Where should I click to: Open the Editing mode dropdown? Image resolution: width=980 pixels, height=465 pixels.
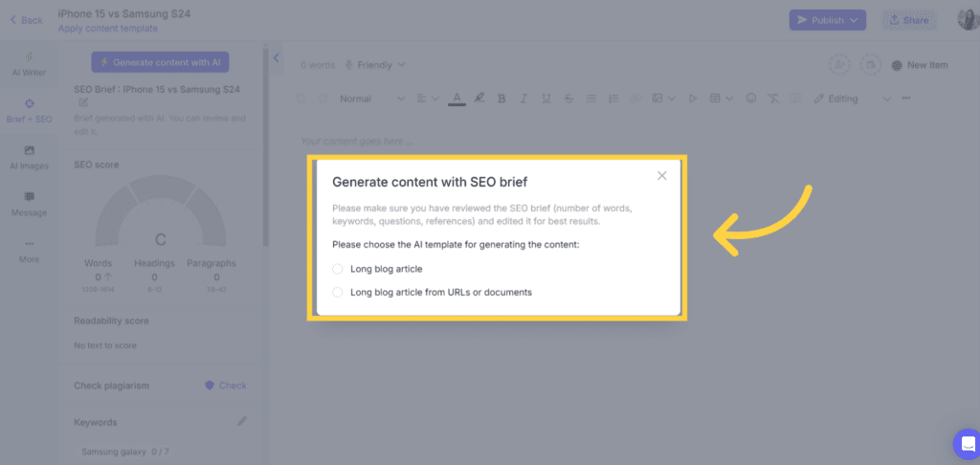click(x=852, y=99)
